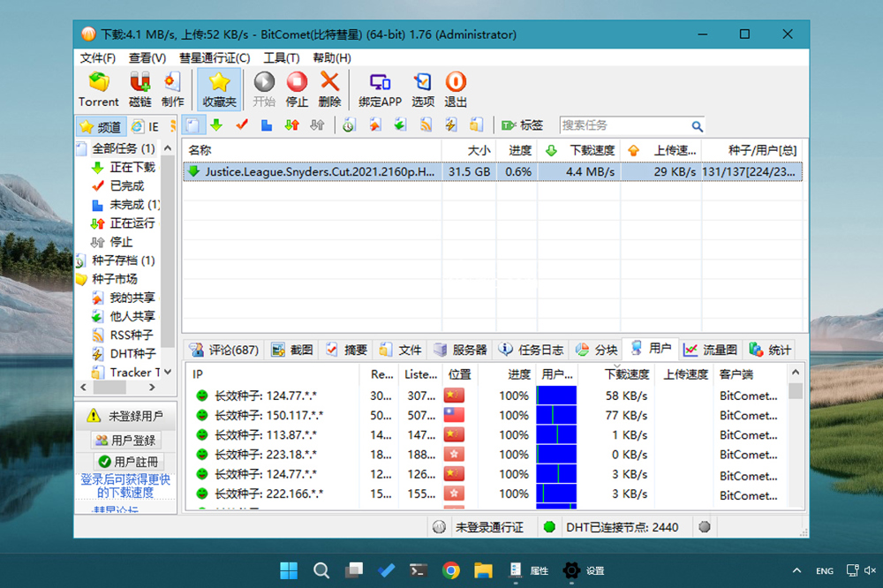Click the DHT lightning filter icon in toolbar

click(x=451, y=125)
